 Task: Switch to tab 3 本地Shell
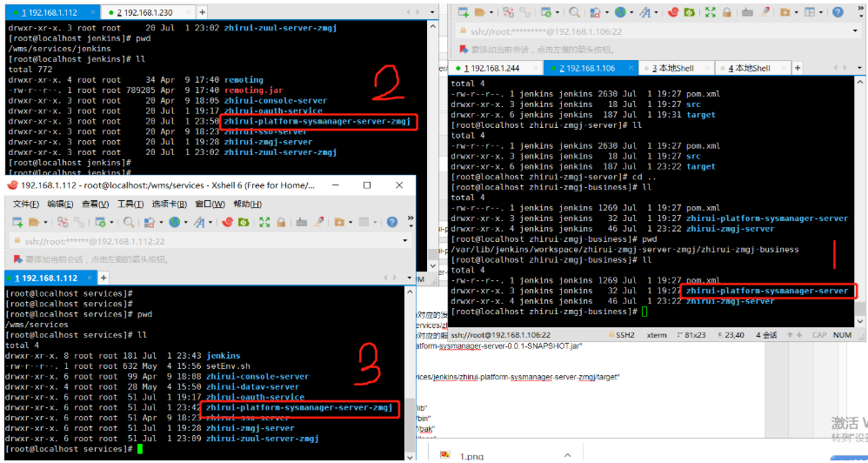coord(676,68)
